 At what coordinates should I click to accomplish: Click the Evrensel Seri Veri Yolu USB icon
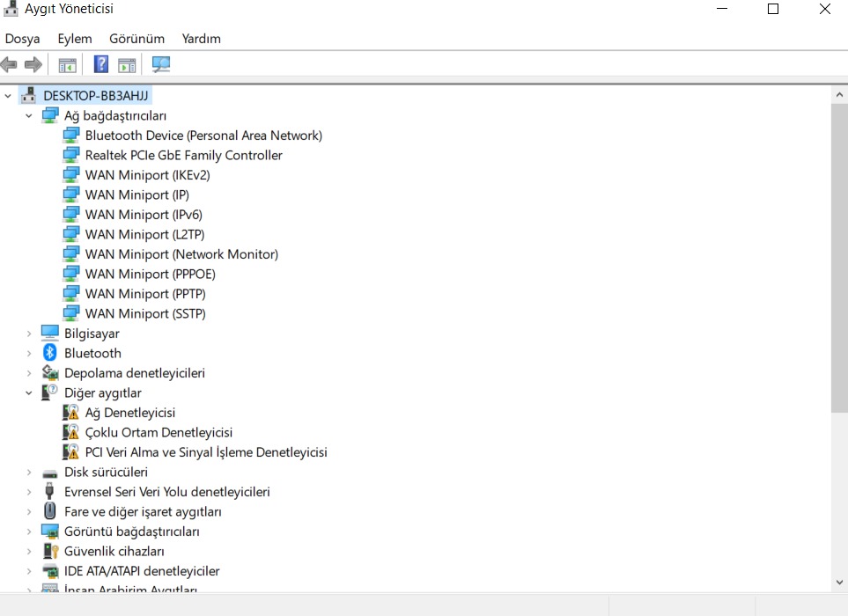(x=50, y=491)
